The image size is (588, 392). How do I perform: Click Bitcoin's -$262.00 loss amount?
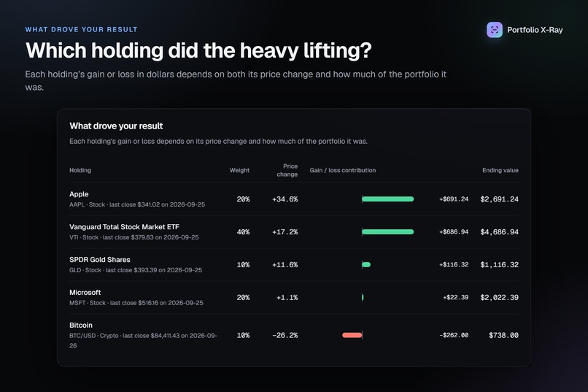tap(454, 335)
